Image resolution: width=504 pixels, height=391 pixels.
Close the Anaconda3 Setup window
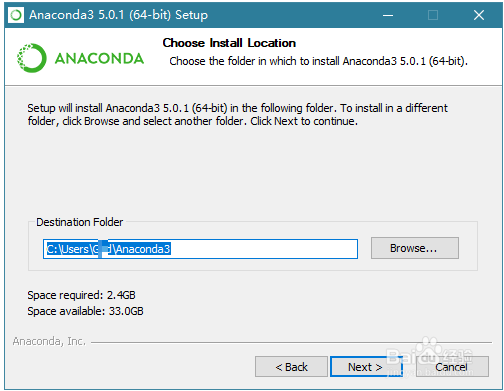(479, 15)
